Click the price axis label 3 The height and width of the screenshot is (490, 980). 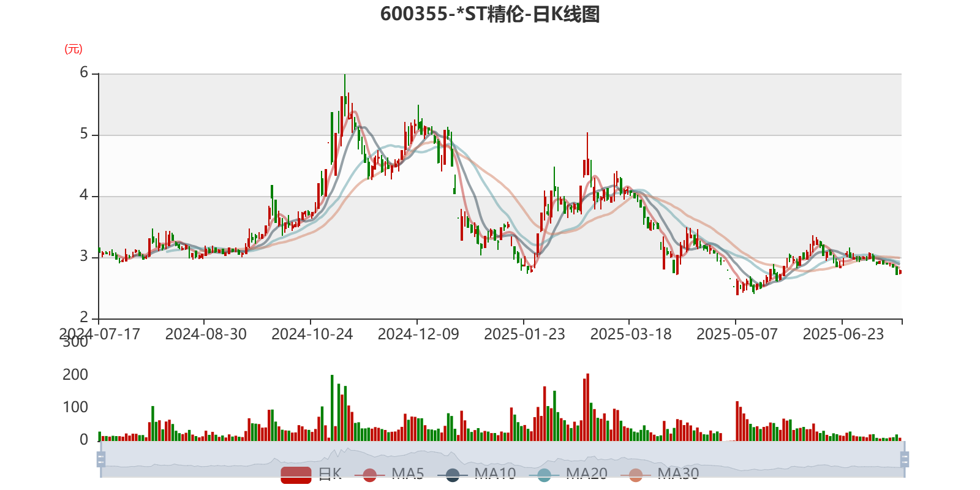tap(84, 257)
